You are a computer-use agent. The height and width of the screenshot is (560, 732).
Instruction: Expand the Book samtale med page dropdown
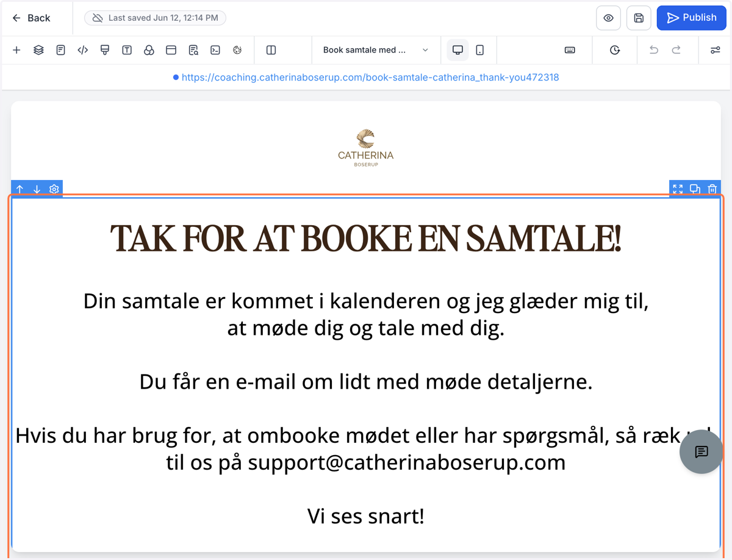376,50
